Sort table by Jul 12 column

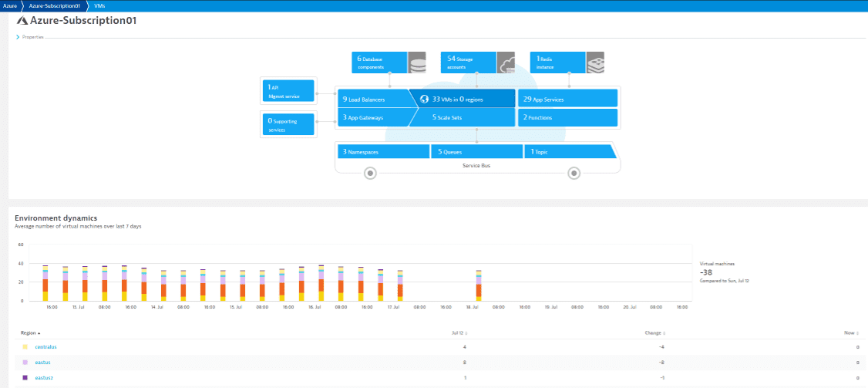pyautogui.click(x=459, y=333)
